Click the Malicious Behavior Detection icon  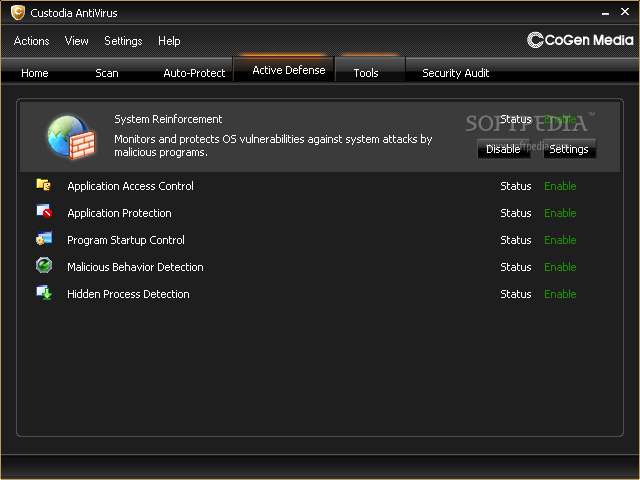tap(44, 267)
